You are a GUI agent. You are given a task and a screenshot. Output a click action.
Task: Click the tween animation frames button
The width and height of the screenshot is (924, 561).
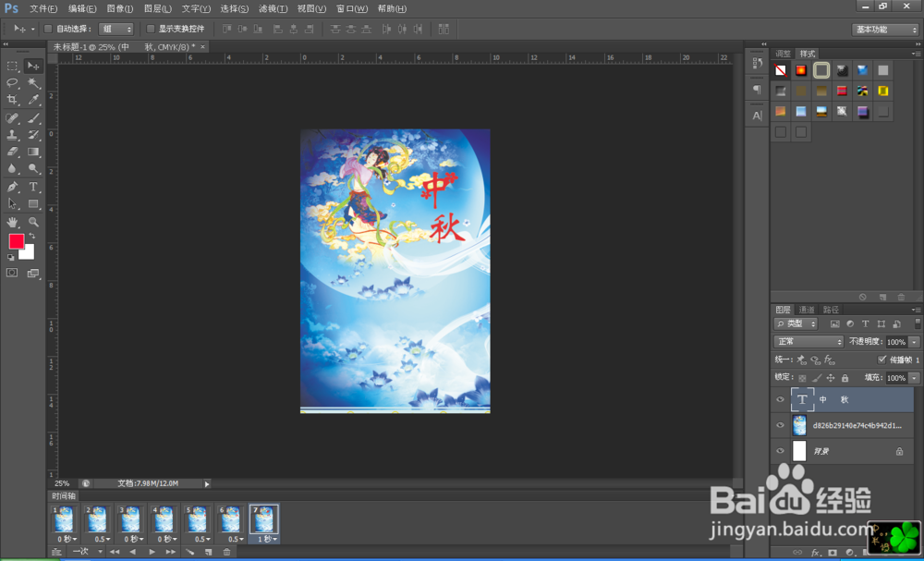coord(189,552)
